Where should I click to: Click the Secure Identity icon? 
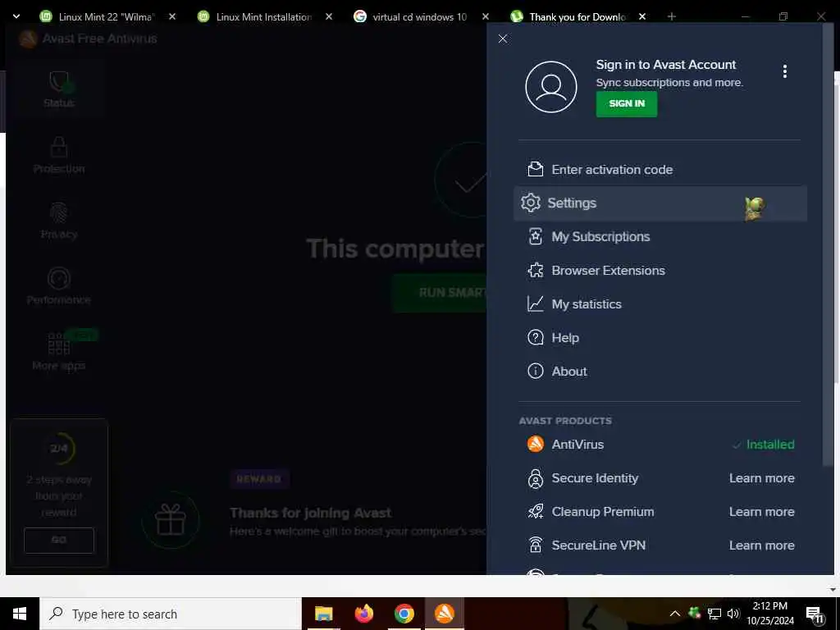tap(535, 478)
